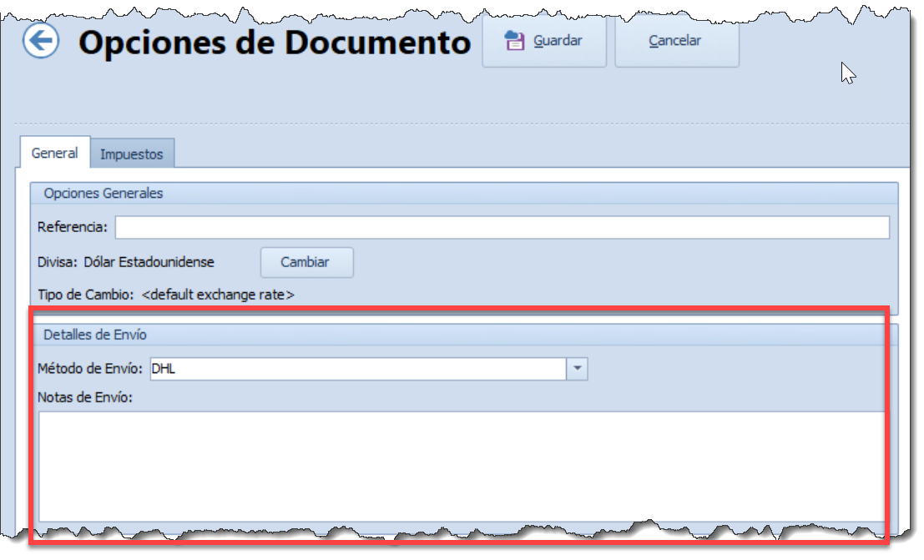Image resolution: width=924 pixels, height=560 pixels.
Task: Open the Impuestos tab
Action: [x=132, y=154]
